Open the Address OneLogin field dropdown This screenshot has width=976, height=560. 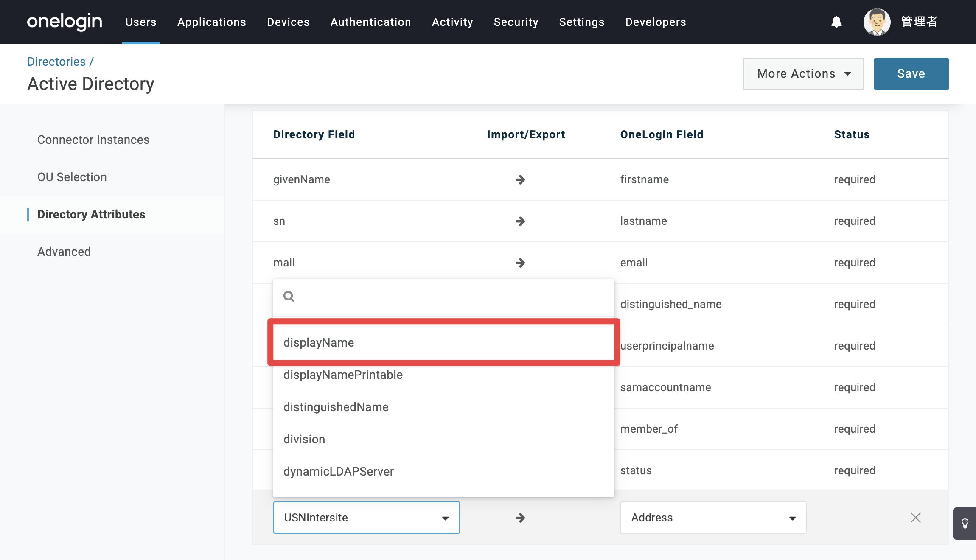point(714,518)
